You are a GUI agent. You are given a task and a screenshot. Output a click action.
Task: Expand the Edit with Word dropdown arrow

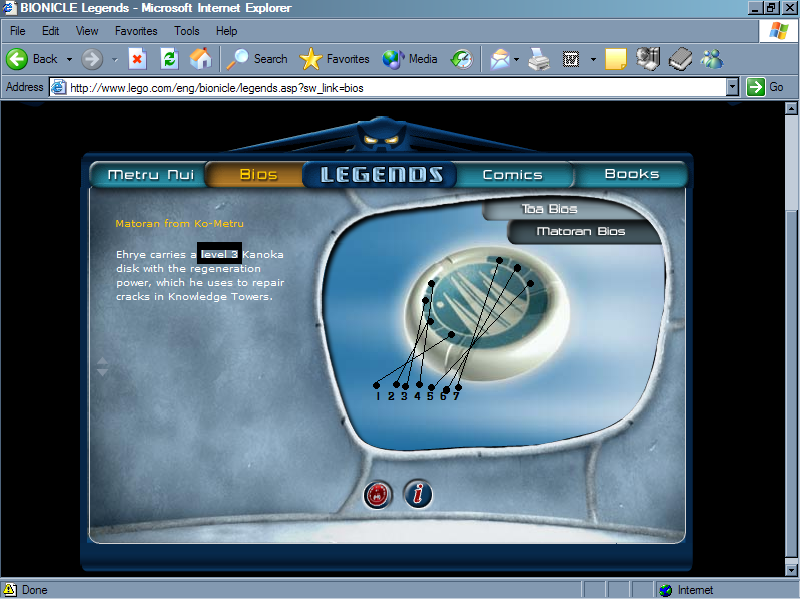593,60
